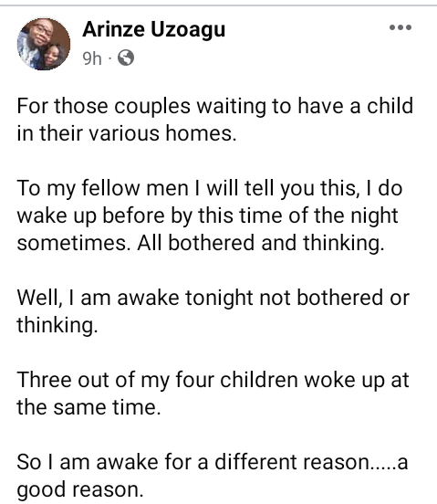
Task: Click the line "in their various homes."
Action: (x=127, y=133)
